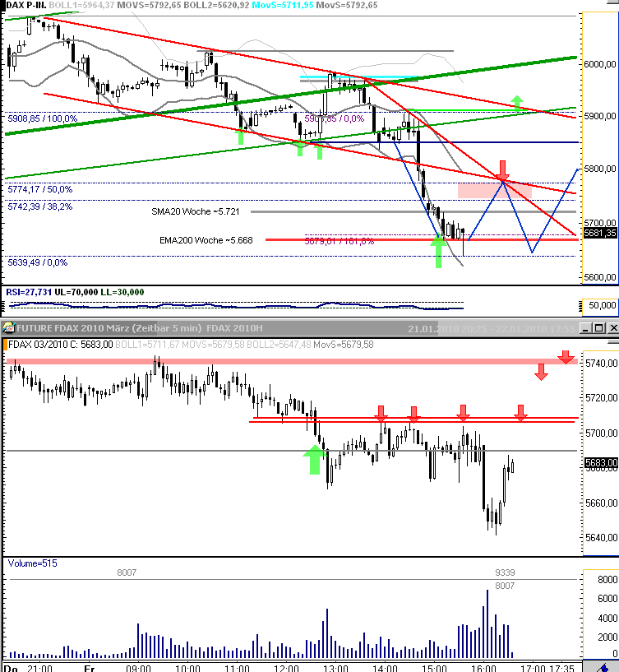Image resolution: width=619 pixels, height=672 pixels.
Task: Click the BOLL2=5620,92 indicator label
Action: (217, 5)
